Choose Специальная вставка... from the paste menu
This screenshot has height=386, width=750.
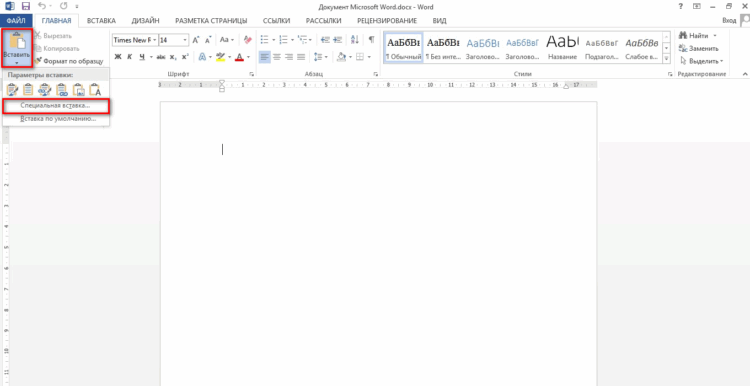56,106
